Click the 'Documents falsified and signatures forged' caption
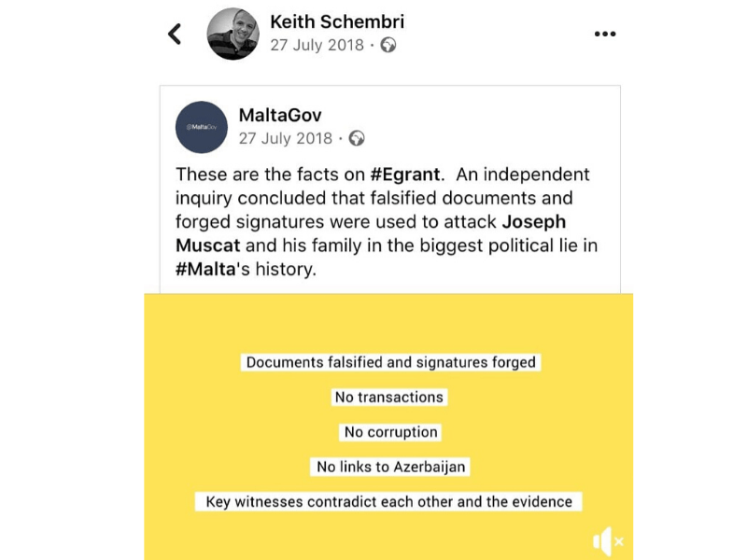Screen dimensions: 747x560 tap(390, 362)
